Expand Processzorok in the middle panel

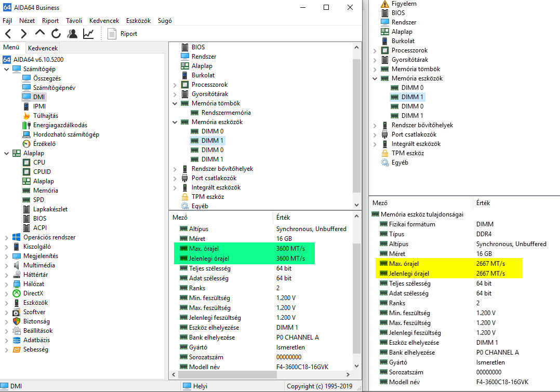pyautogui.click(x=175, y=85)
